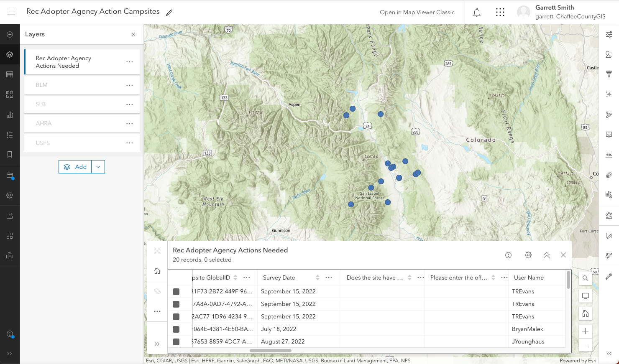
Task: Select the BryanMalek row checkbox
Action: (176, 329)
